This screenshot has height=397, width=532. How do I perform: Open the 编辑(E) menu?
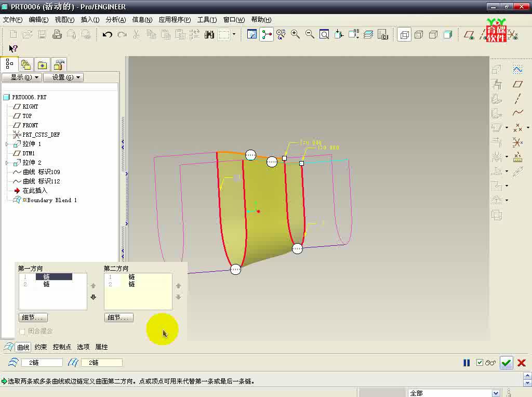click(x=38, y=20)
